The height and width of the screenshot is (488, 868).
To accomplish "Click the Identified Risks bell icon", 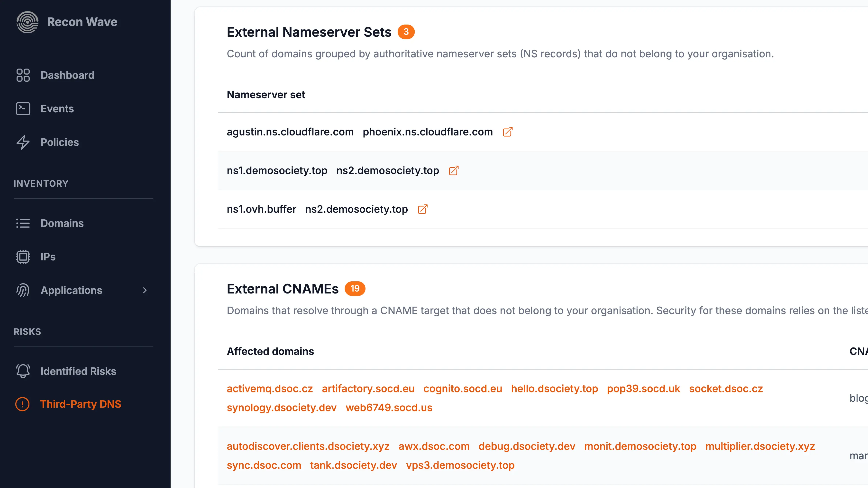I will tap(23, 371).
